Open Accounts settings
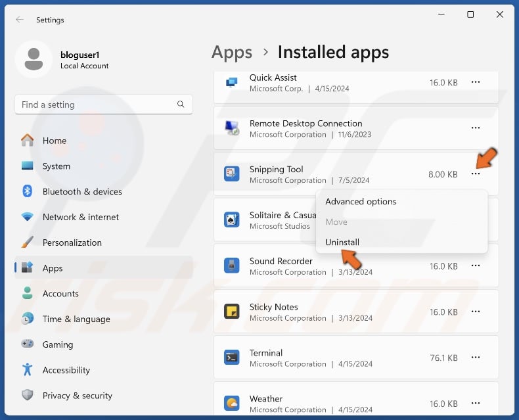The image size is (519, 420). [104, 294]
